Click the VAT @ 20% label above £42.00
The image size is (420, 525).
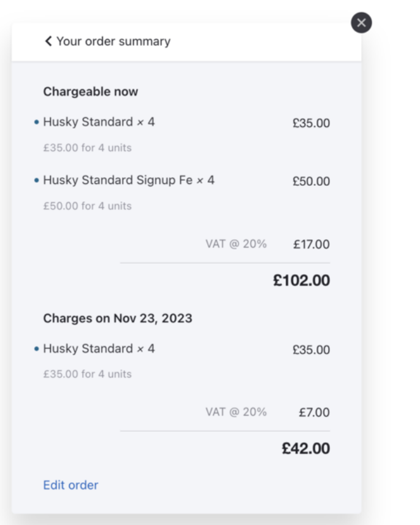236,412
